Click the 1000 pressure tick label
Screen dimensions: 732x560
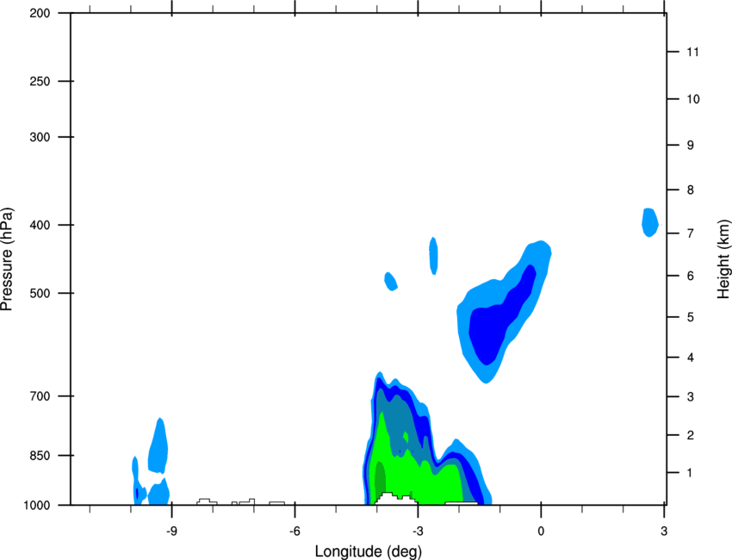pyautogui.click(x=37, y=506)
